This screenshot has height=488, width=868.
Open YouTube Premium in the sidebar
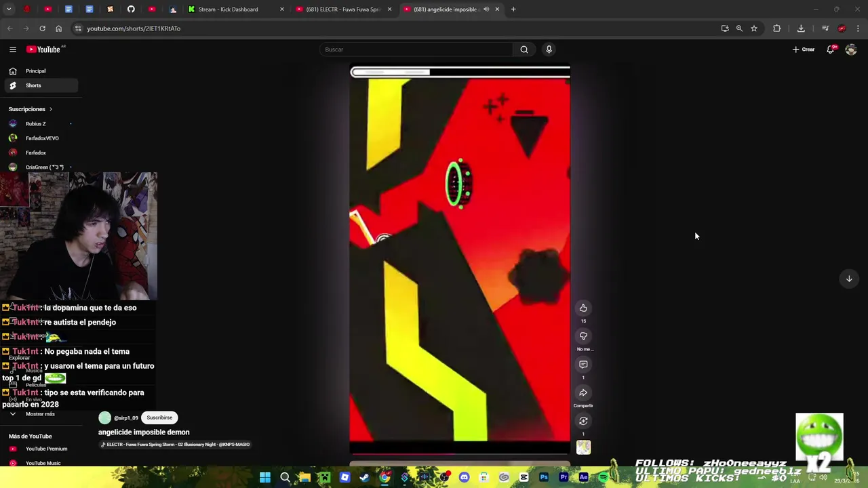(x=41, y=449)
